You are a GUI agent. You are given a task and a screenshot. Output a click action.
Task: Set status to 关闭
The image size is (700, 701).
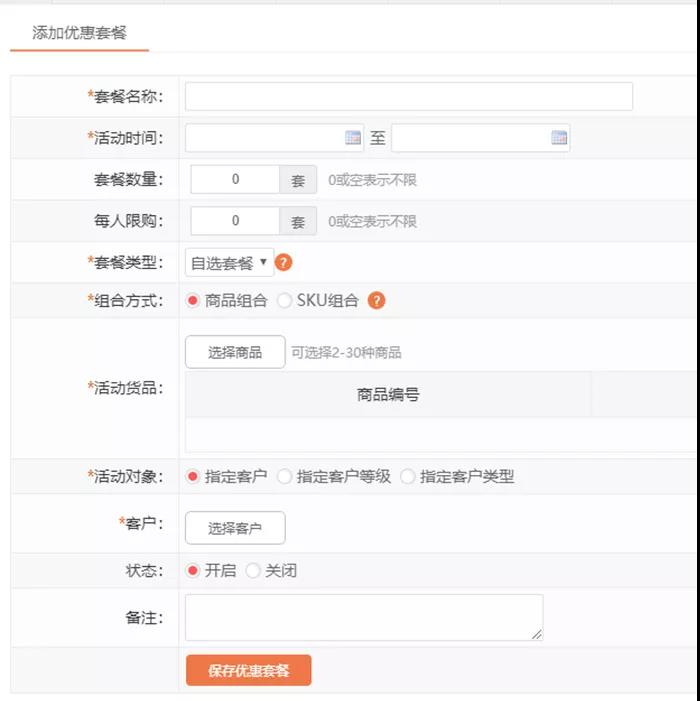pyautogui.click(x=253, y=571)
